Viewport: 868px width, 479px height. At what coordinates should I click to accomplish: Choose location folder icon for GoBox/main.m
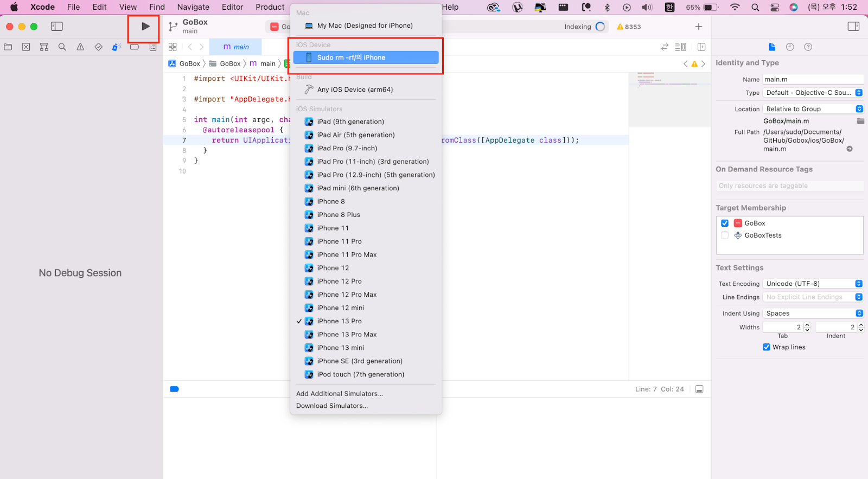point(860,121)
